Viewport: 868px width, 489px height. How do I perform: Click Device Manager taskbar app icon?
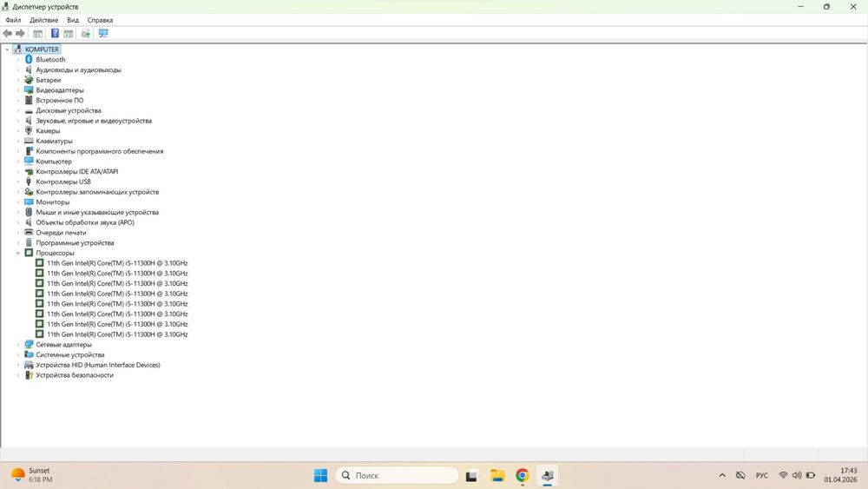point(548,475)
